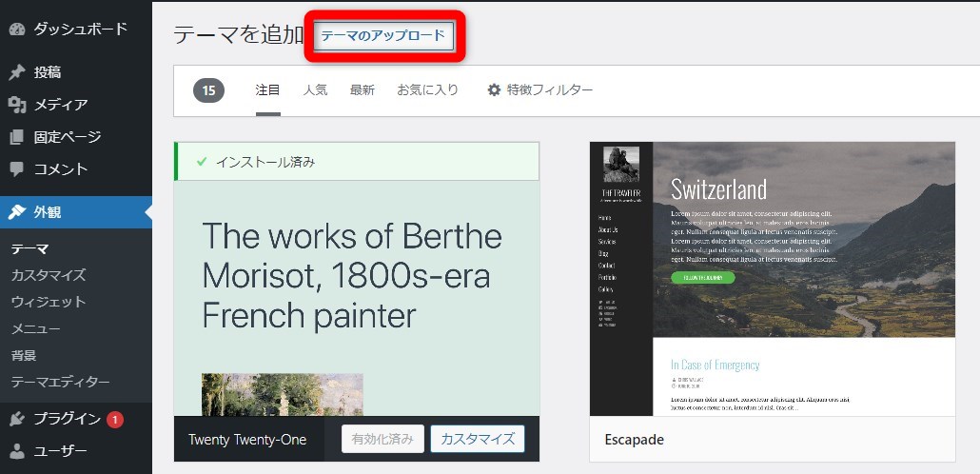Click the theme count badge 15
The image size is (980, 474).
[x=208, y=90]
